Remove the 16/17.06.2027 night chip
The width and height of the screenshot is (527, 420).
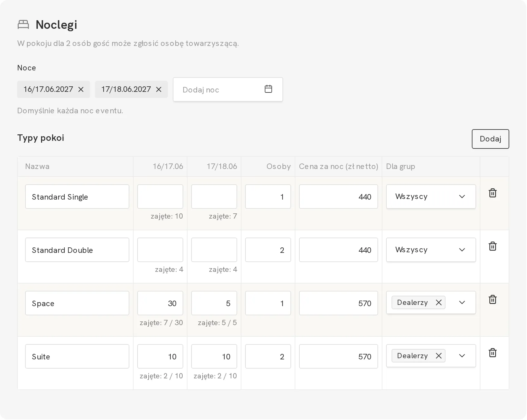point(81,89)
